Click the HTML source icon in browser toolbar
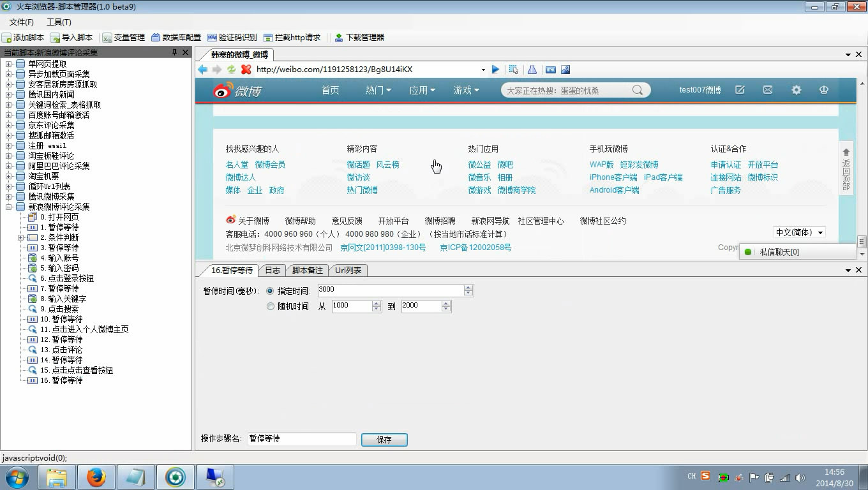The image size is (868, 490). coord(550,70)
